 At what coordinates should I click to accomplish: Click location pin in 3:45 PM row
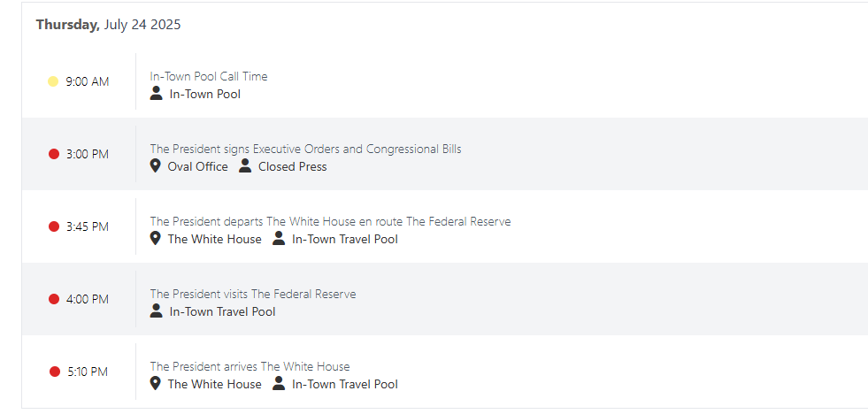(x=156, y=239)
